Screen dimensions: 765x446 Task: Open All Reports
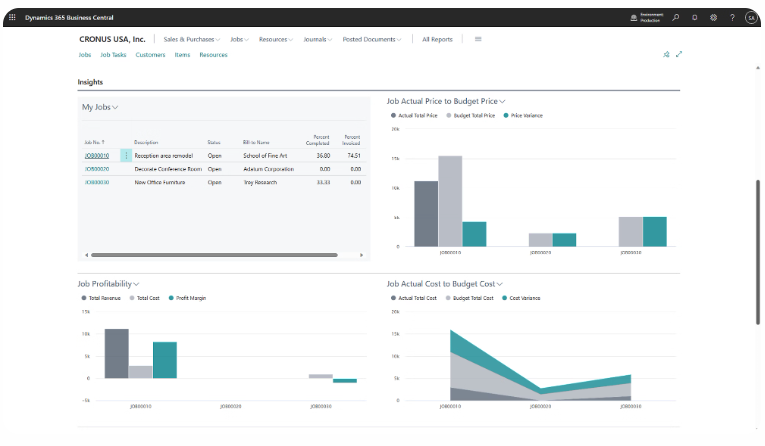pyautogui.click(x=437, y=40)
